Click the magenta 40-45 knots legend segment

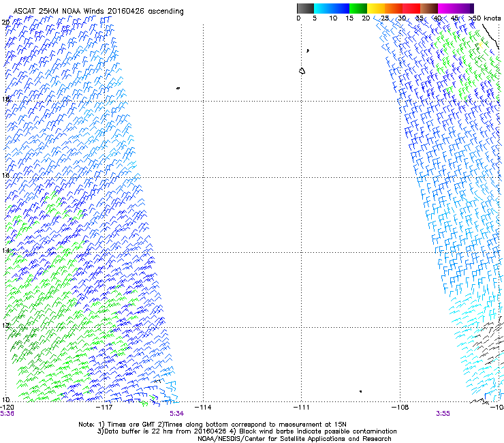coord(447,8)
